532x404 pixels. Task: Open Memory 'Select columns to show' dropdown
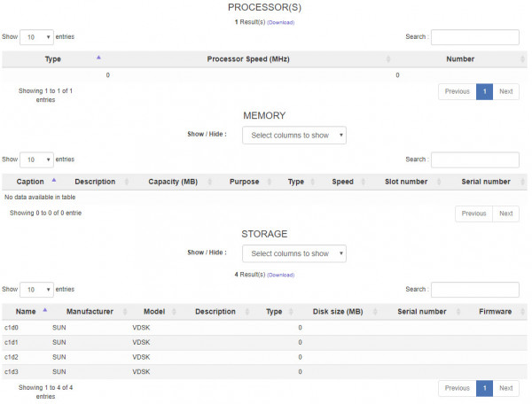(294, 136)
